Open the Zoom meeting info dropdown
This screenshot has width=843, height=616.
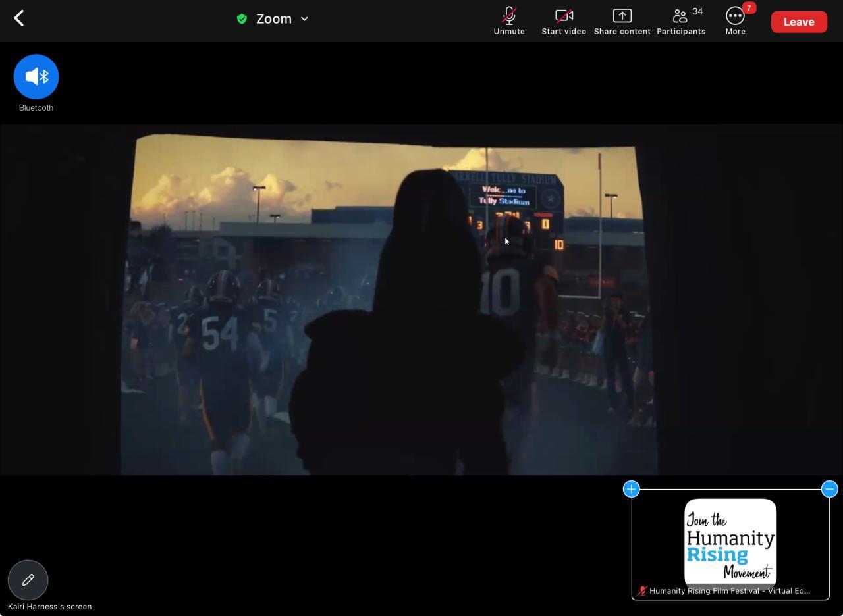pos(283,19)
